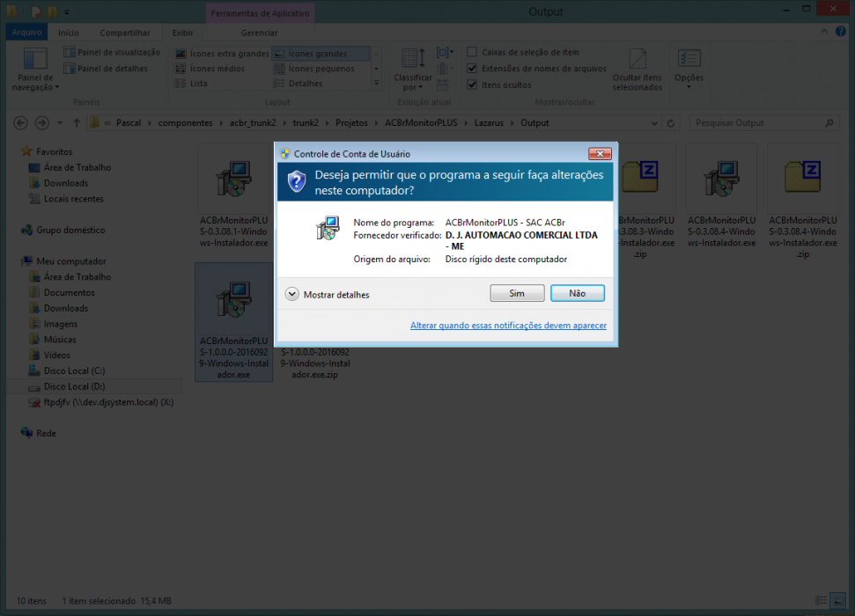Switch to details view in status bar

tap(821, 600)
